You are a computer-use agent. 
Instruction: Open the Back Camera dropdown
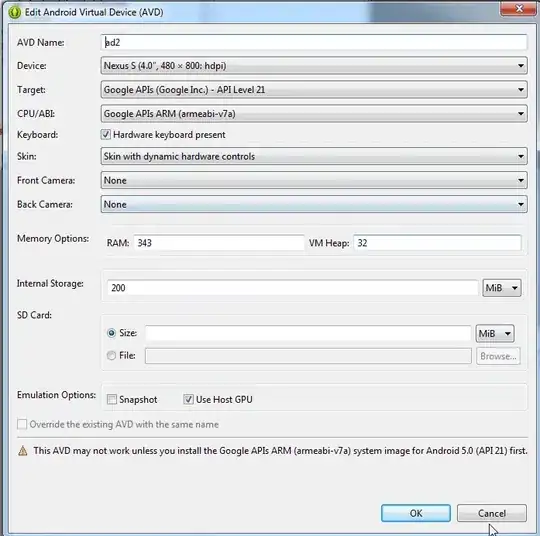pyautogui.click(x=314, y=204)
